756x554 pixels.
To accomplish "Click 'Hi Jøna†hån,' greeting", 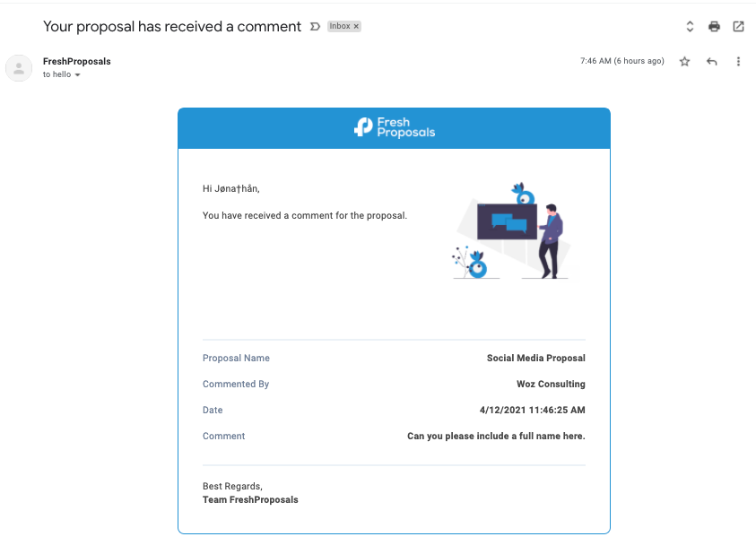I will click(x=231, y=188).
